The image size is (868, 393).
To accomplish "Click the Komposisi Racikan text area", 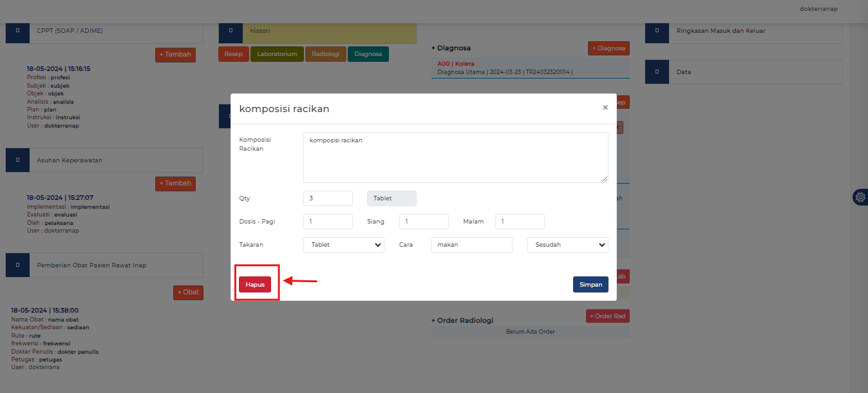I will point(455,157).
